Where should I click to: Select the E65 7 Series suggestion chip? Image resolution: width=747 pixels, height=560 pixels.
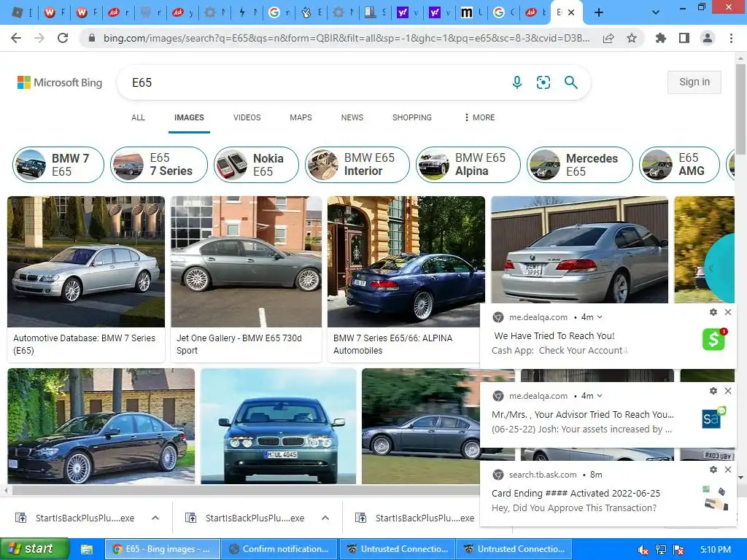click(159, 165)
